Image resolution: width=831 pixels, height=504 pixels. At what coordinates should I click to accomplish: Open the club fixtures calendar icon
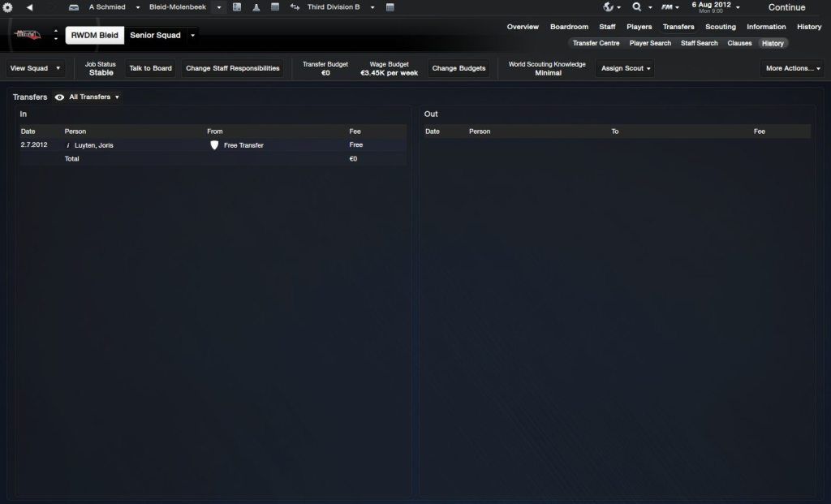tap(275, 7)
